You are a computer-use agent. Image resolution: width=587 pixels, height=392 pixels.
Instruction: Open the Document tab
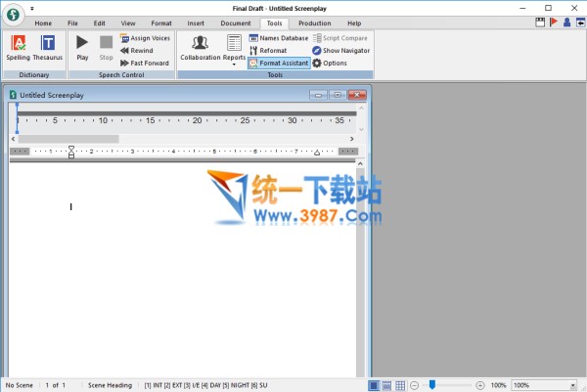[x=236, y=23]
